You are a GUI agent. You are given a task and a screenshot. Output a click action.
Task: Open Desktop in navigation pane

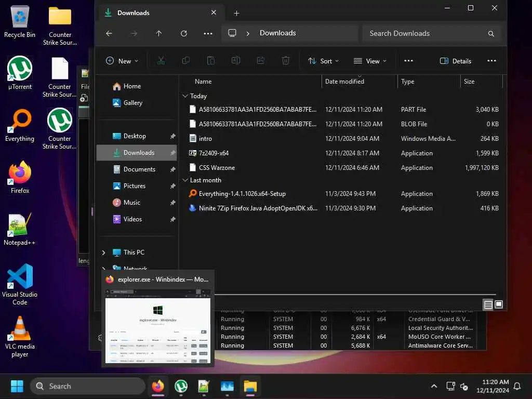pyautogui.click(x=137, y=136)
